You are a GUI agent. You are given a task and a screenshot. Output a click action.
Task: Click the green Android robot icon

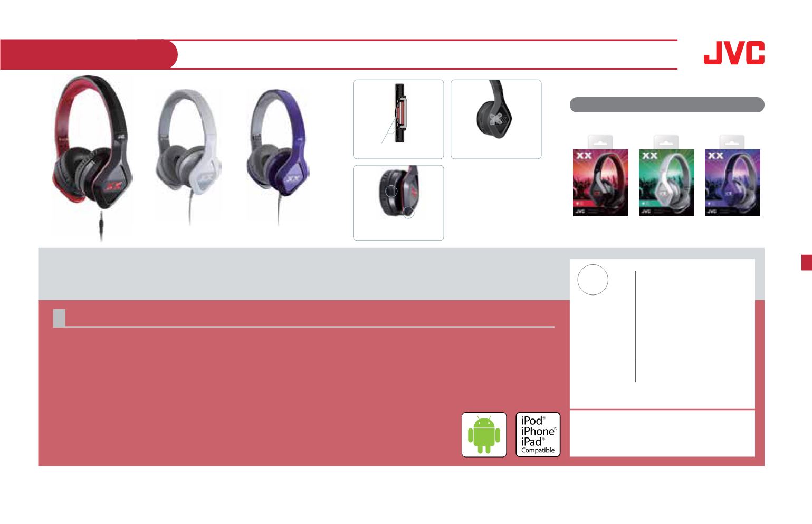(x=484, y=434)
